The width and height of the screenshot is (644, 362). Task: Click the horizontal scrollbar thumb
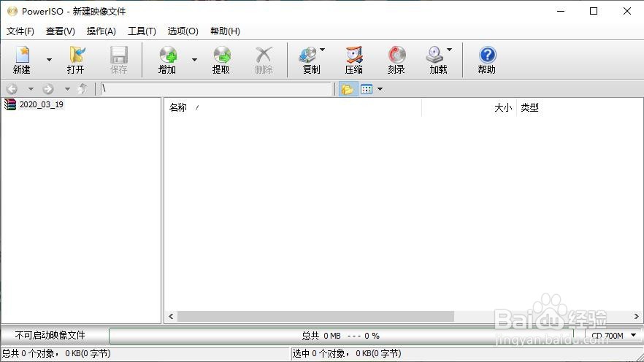coord(316,317)
